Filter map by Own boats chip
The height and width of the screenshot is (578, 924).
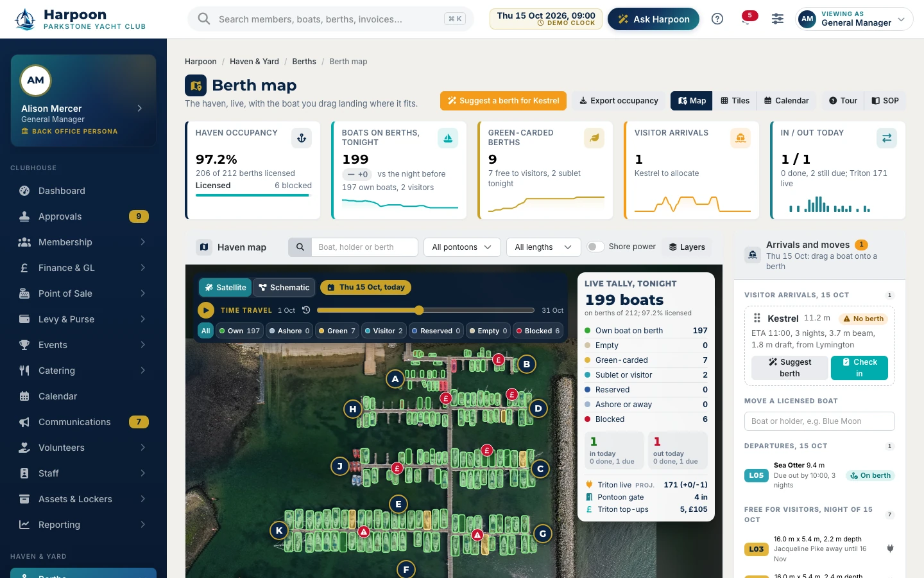tap(239, 331)
